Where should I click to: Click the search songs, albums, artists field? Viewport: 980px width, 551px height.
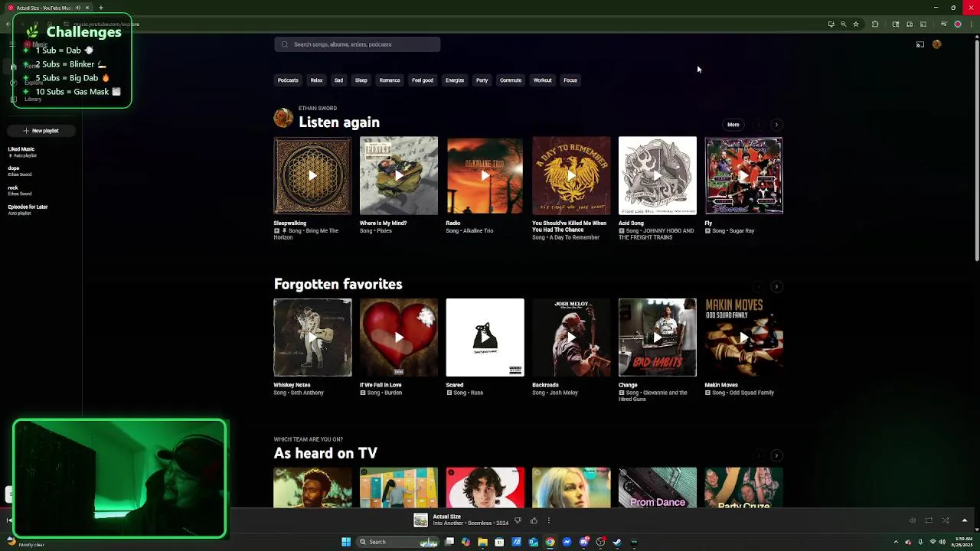pyautogui.click(x=358, y=44)
